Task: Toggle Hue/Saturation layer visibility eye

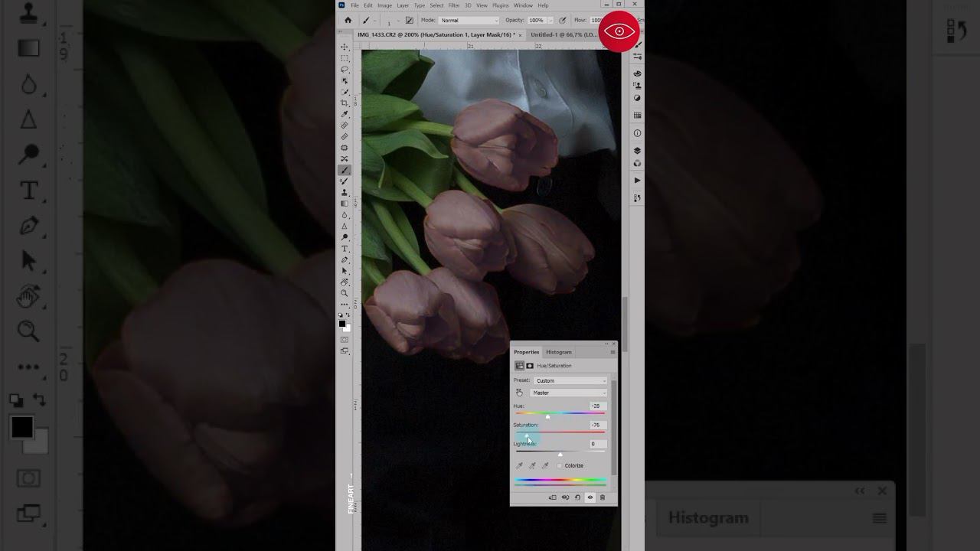Action: pos(590,497)
